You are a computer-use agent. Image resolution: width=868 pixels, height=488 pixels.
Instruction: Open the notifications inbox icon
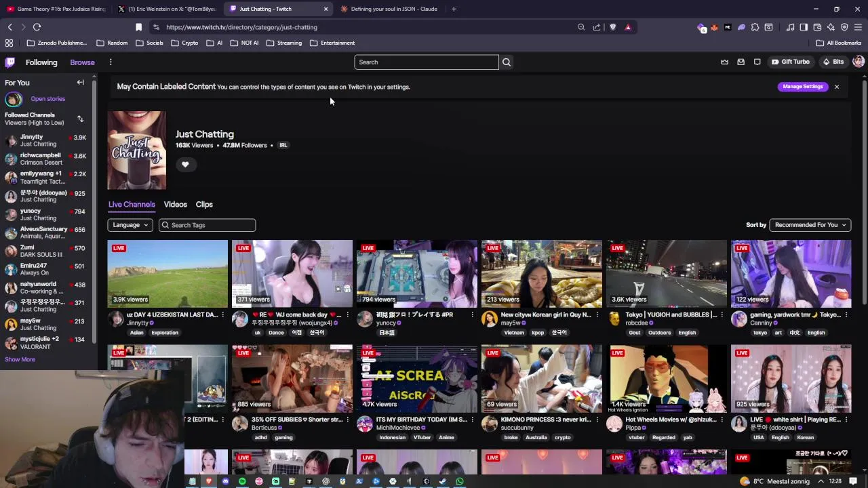[741, 62]
